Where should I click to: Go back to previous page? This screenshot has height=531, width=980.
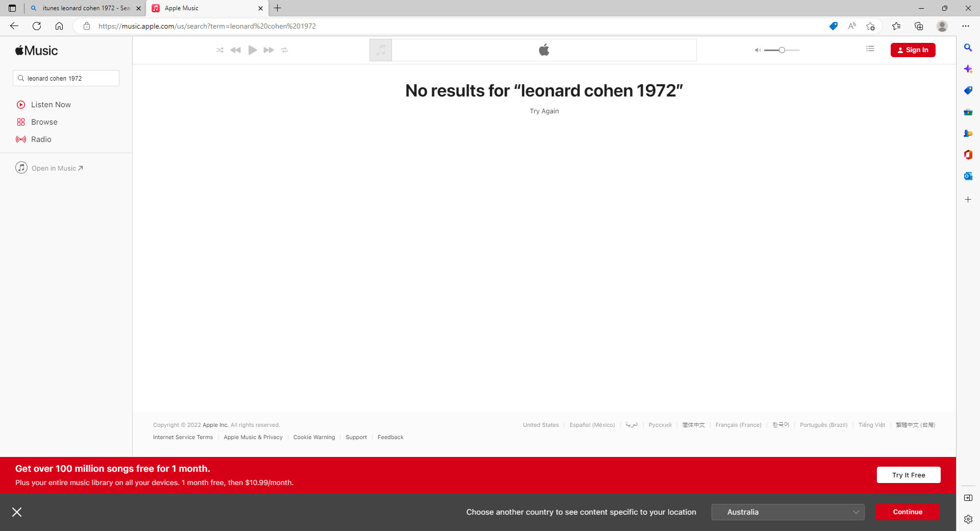click(x=14, y=26)
